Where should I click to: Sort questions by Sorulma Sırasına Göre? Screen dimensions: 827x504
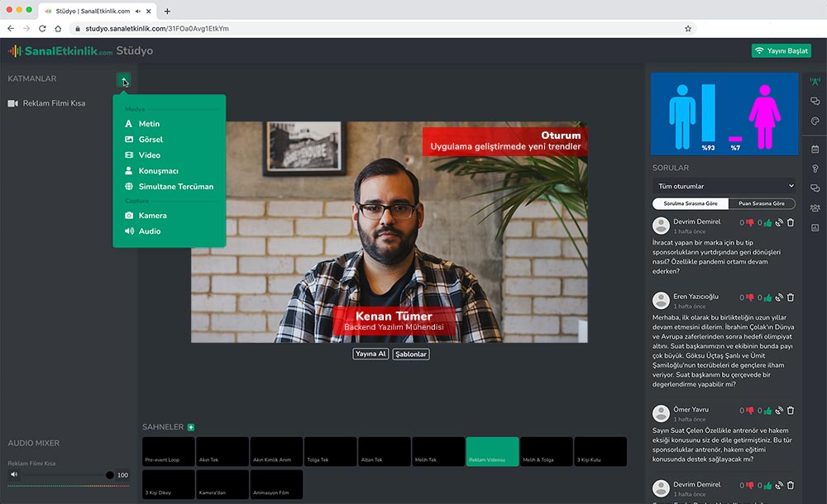pos(691,203)
